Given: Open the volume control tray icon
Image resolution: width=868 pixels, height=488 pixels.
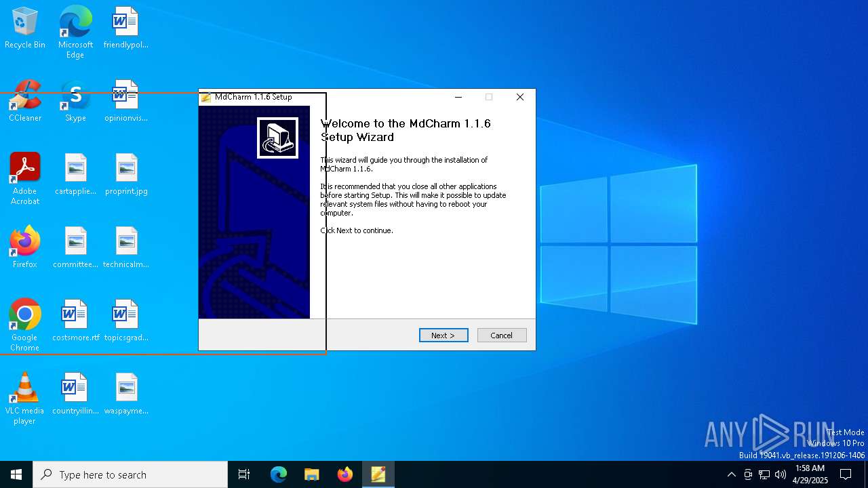Looking at the screenshot, I should (x=781, y=474).
